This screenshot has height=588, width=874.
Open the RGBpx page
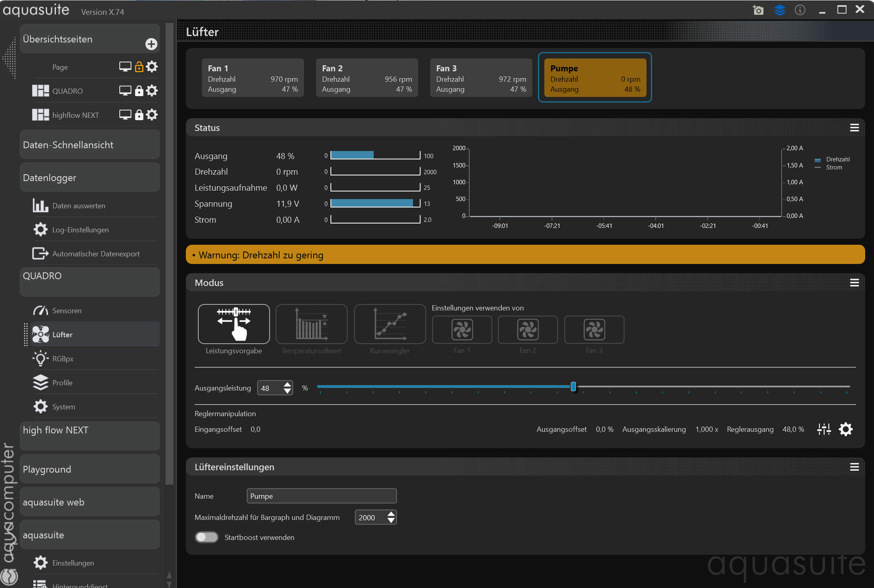tap(95, 359)
